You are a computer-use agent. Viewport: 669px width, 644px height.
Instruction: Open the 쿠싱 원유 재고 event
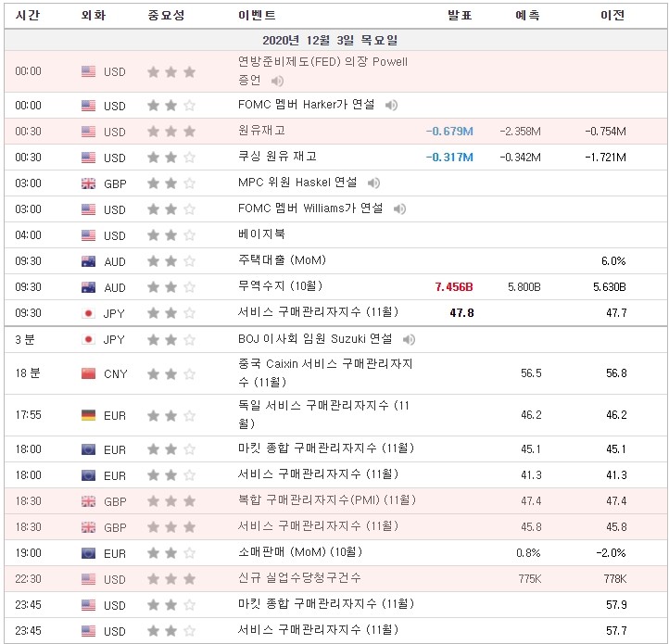[277, 157]
